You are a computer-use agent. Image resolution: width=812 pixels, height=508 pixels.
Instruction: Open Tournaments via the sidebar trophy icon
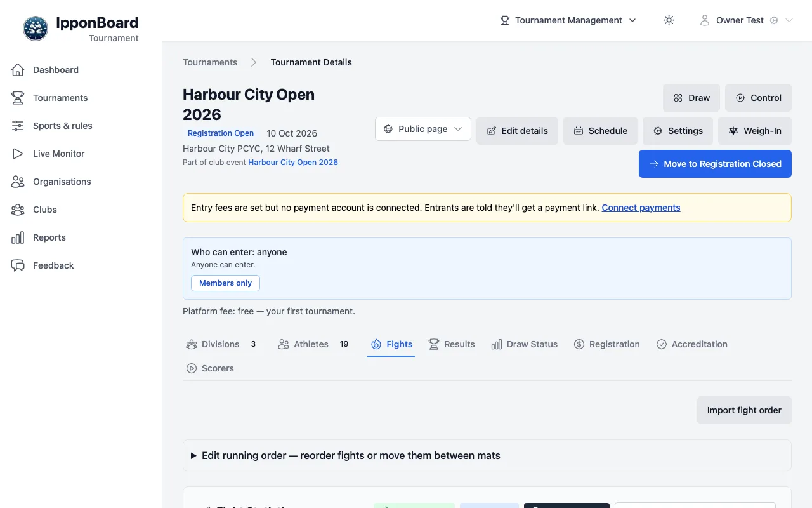tap(18, 98)
